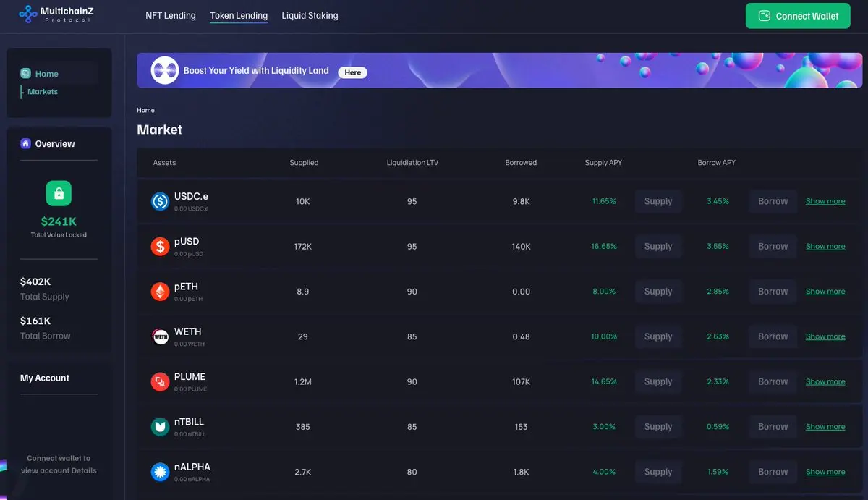
Task: Supply USDC.e asset
Action: coord(658,201)
